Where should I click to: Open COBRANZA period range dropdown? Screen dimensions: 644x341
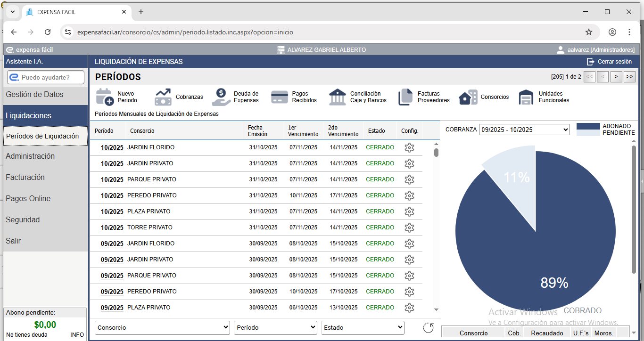pos(524,130)
